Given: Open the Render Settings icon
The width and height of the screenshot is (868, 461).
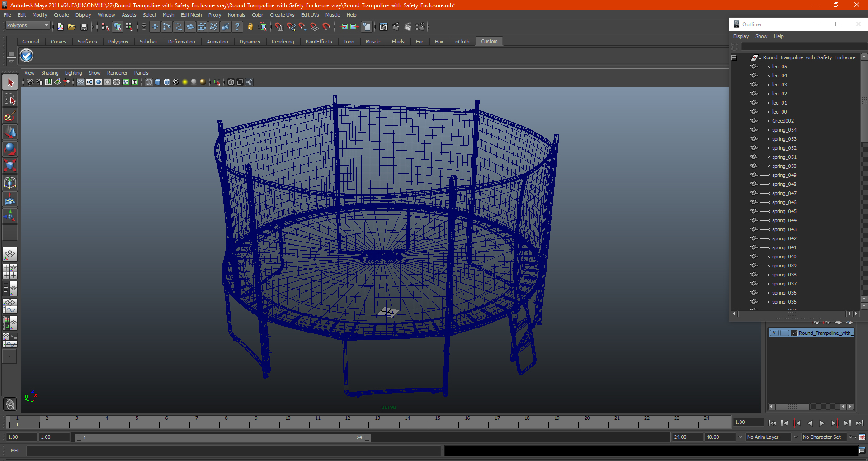Looking at the screenshot, I should point(420,27).
